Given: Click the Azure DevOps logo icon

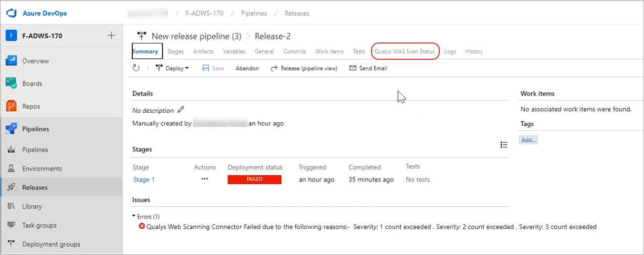Looking at the screenshot, I should (x=12, y=13).
